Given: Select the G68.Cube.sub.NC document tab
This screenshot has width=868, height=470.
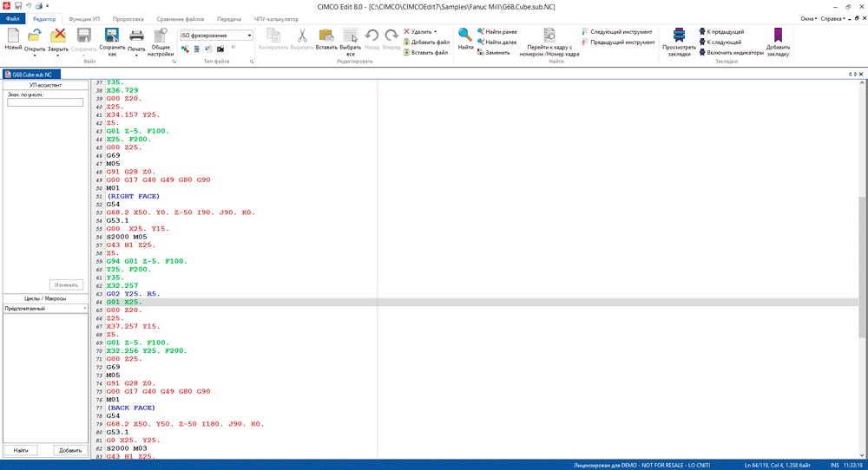Looking at the screenshot, I should click(31, 74).
